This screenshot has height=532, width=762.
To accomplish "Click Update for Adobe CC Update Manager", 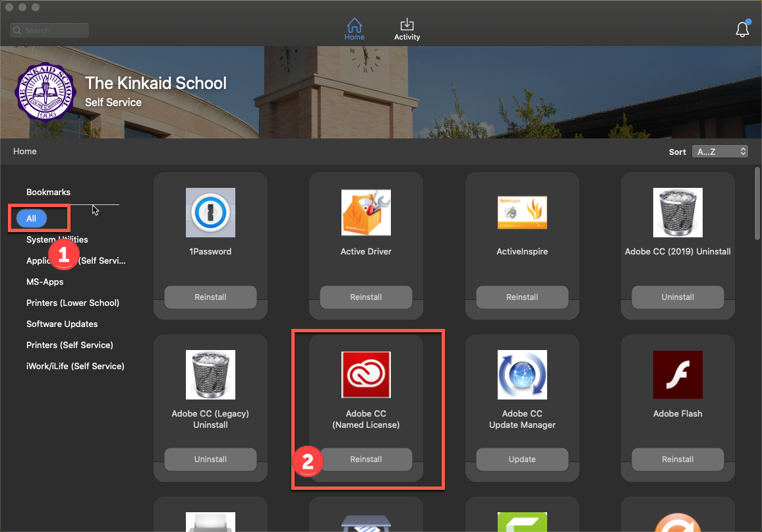I will [x=522, y=459].
